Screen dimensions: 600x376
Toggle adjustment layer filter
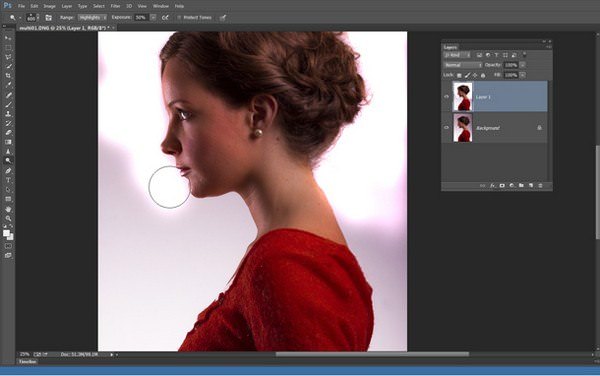tap(488, 55)
